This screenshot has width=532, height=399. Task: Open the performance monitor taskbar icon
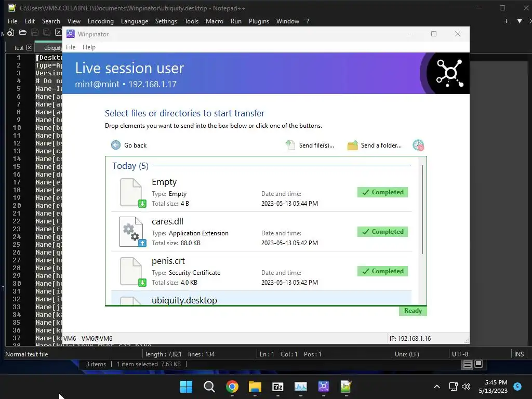click(x=301, y=387)
